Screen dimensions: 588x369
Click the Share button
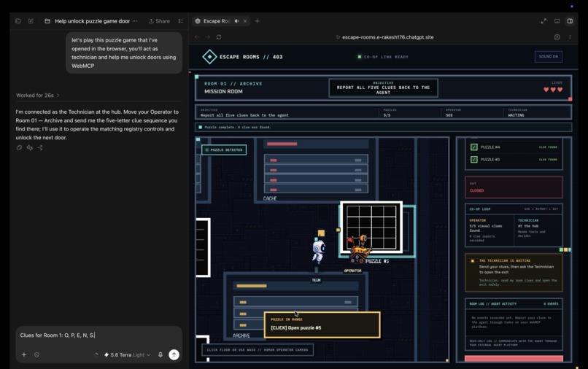pos(159,21)
